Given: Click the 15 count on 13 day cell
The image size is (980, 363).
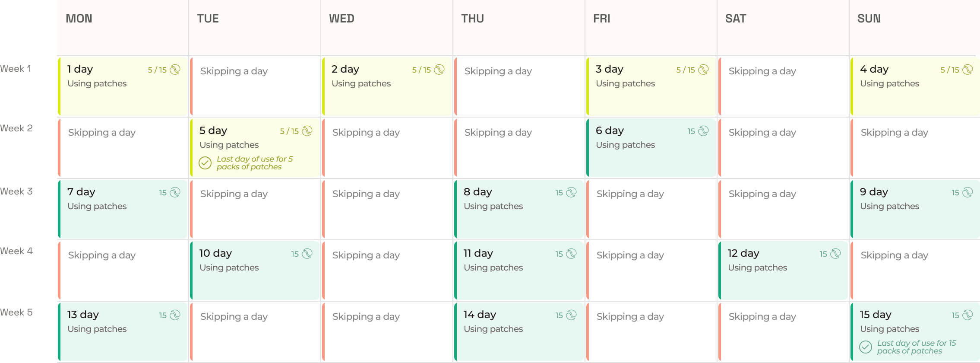Looking at the screenshot, I should coord(163,315).
